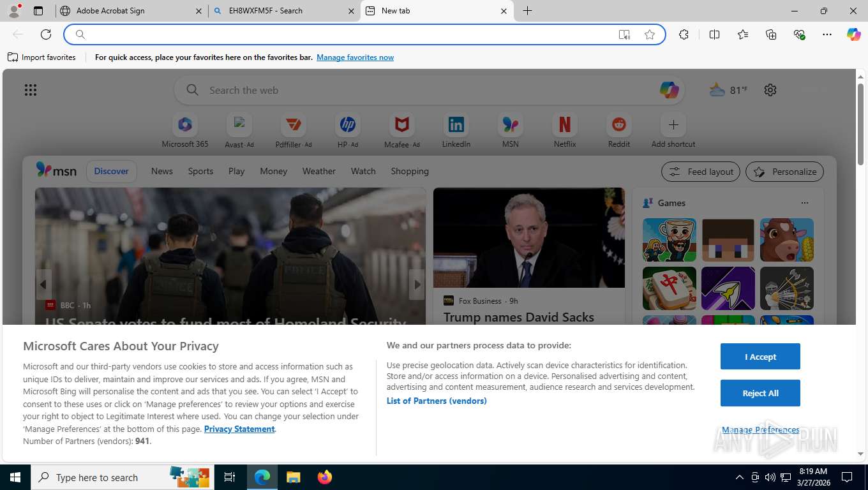Open the Fox Business David Sacks story
The width and height of the screenshot is (868, 490).
pos(519,317)
